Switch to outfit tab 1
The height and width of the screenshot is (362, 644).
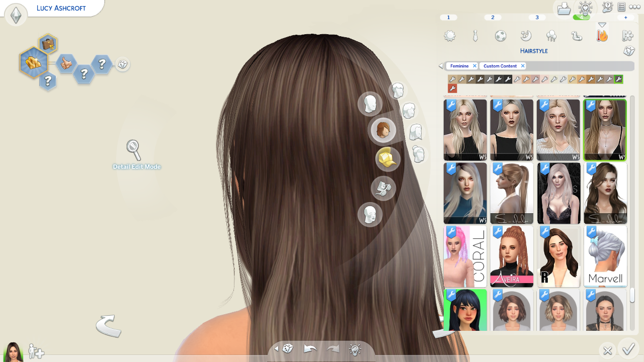pyautogui.click(x=448, y=18)
